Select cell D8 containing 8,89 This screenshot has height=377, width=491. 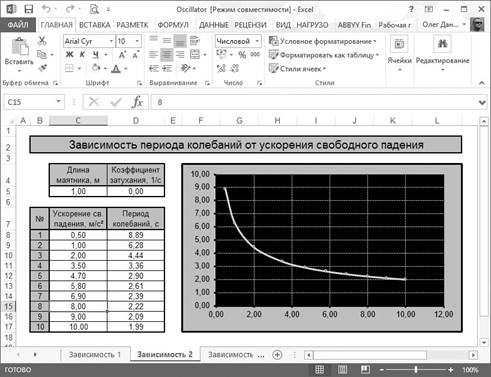[136, 235]
